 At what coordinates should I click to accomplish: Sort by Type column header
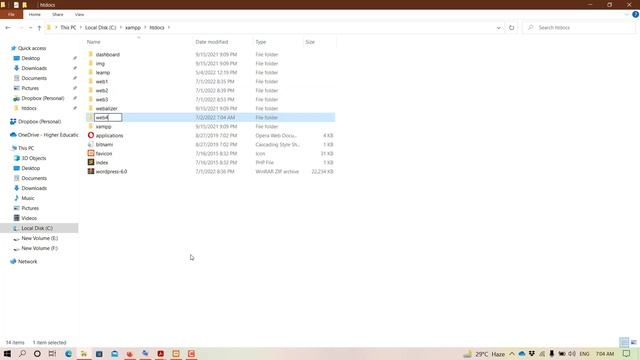coord(260,42)
